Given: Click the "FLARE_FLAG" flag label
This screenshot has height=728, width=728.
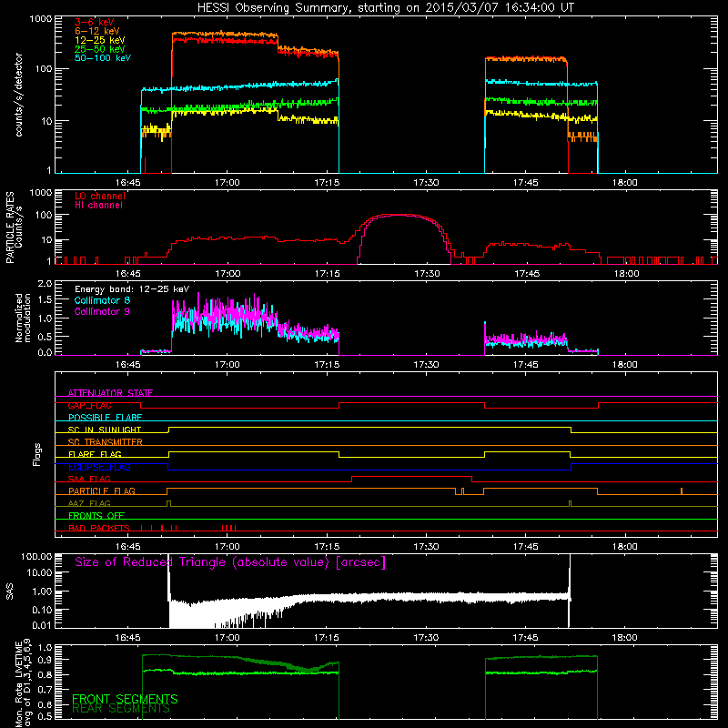Looking at the screenshot, I should (95, 454).
